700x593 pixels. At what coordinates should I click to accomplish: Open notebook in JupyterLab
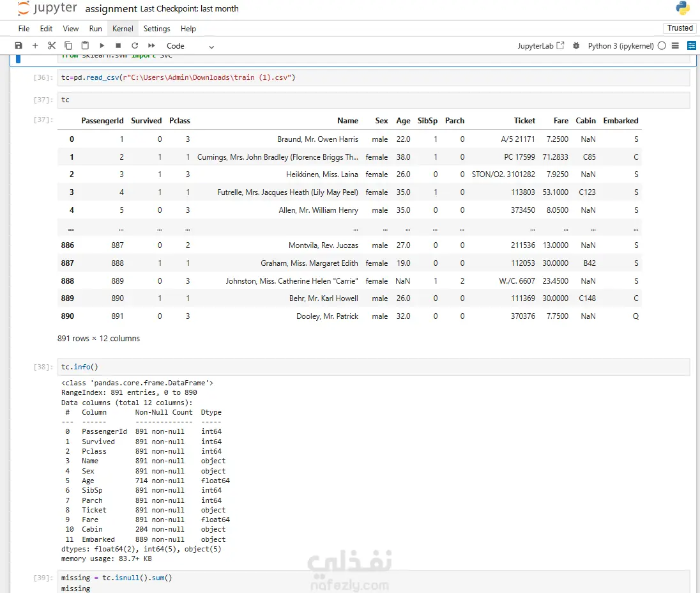click(x=541, y=45)
